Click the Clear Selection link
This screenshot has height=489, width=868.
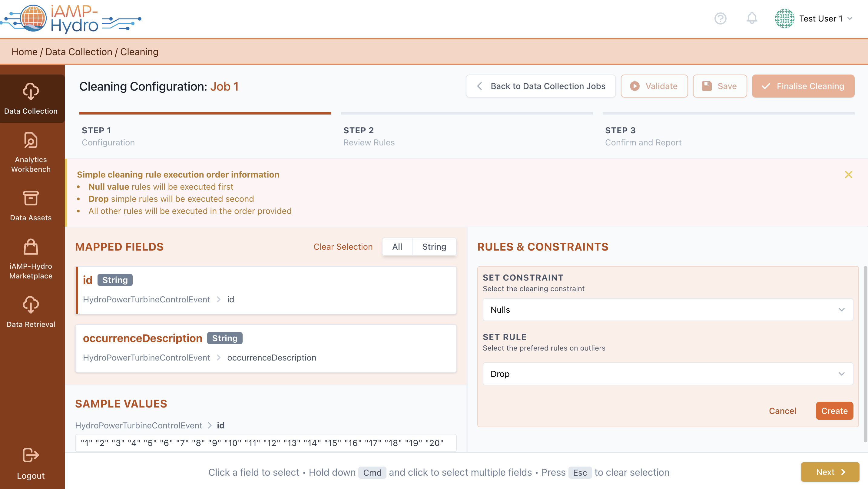(343, 247)
